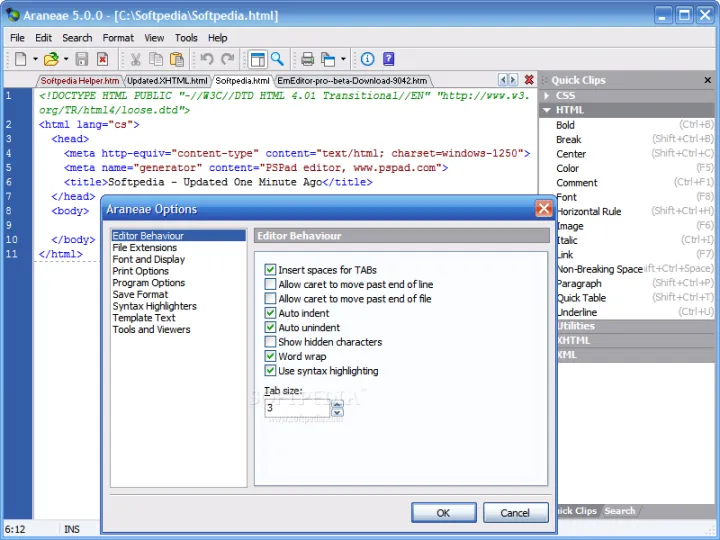Open the Preview browser dropdown arrow

pos(343,59)
